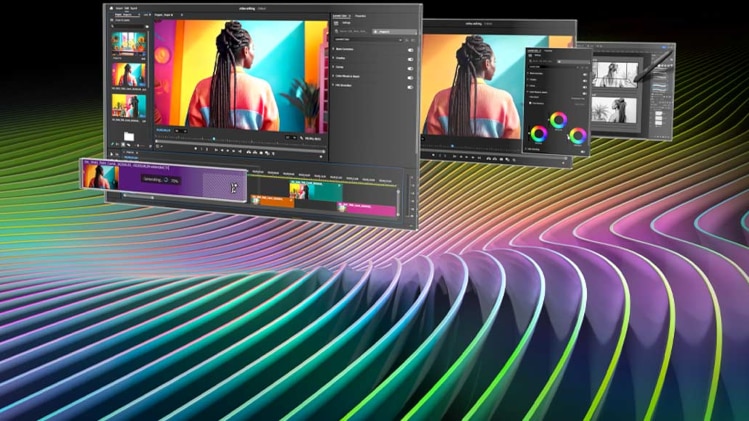The image size is (749, 421).
Task: Expand the Curves section in front window
Action: [333, 67]
